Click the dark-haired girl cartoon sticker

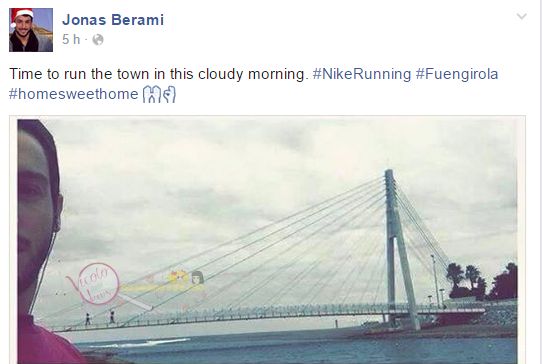197,278
